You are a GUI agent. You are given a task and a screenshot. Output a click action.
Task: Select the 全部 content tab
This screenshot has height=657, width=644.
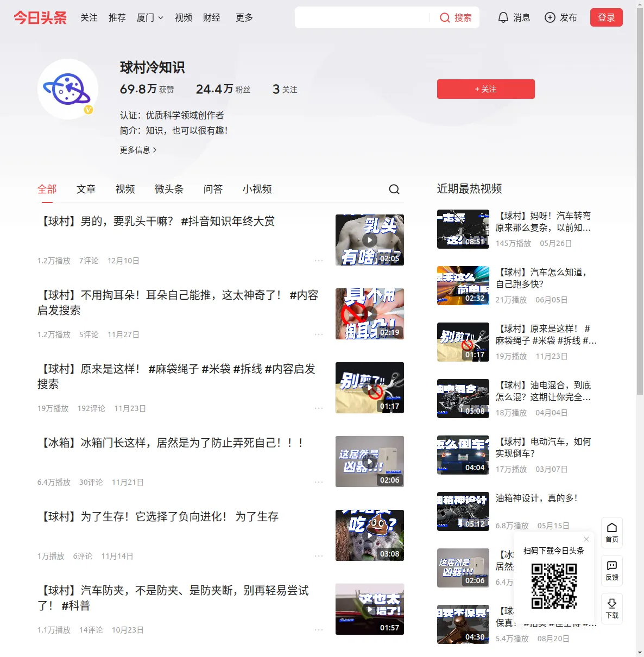coord(47,189)
